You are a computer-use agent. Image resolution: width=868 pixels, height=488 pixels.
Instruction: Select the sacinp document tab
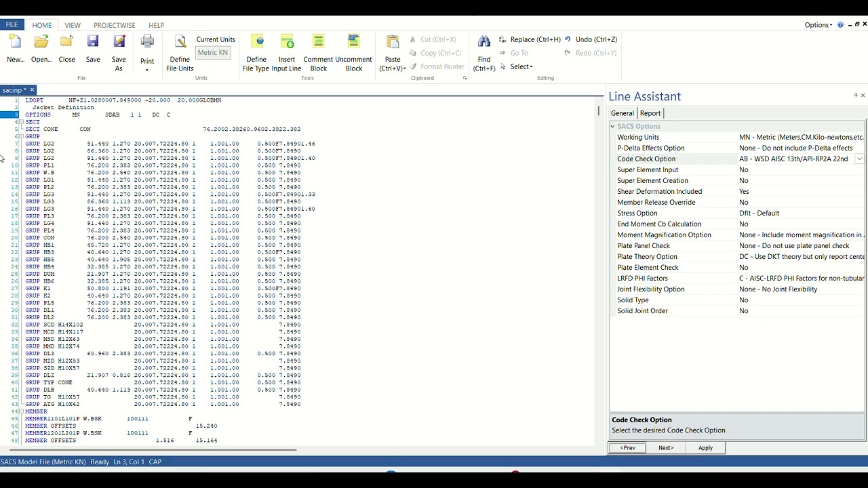click(x=14, y=89)
